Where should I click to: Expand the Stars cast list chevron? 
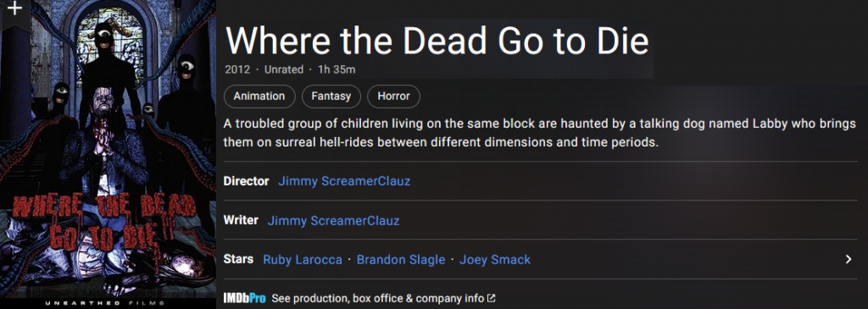(849, 259)
